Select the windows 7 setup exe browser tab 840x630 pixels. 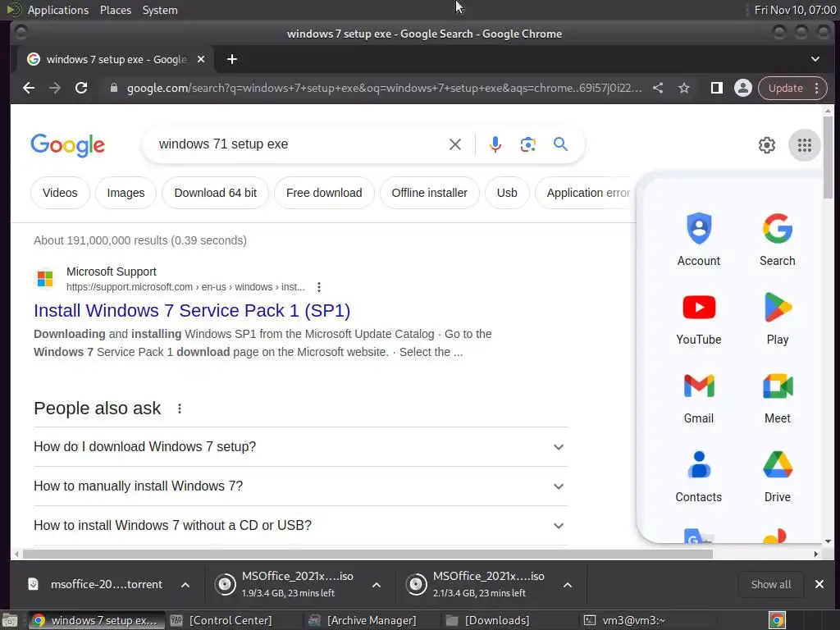(115, 59)
